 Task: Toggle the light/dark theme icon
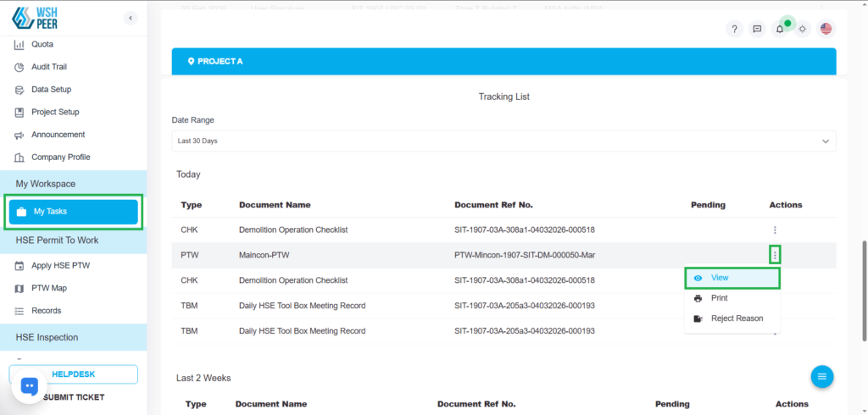(803, 29)
